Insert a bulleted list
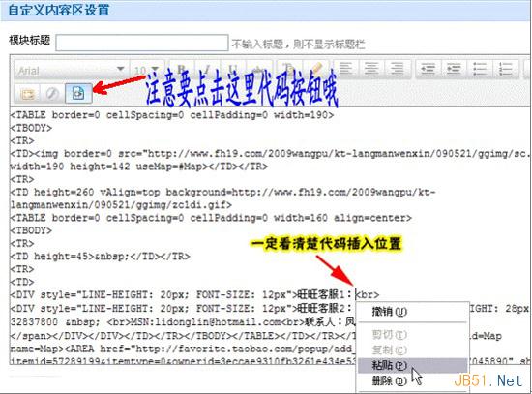The width and height of the screenshot is (532, 394). pyautogui.click(x=480, y=70)
